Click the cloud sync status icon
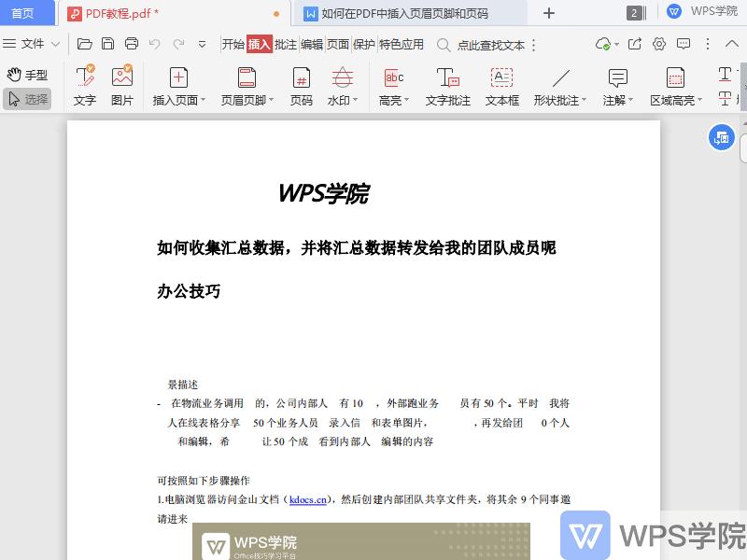The height and width of the screenshot is (560, 747). (604, 44)
